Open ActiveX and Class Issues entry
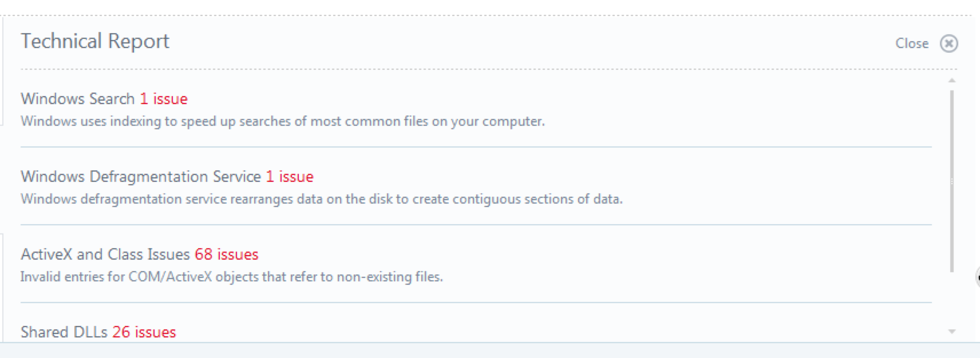 (x=105, y=254)
